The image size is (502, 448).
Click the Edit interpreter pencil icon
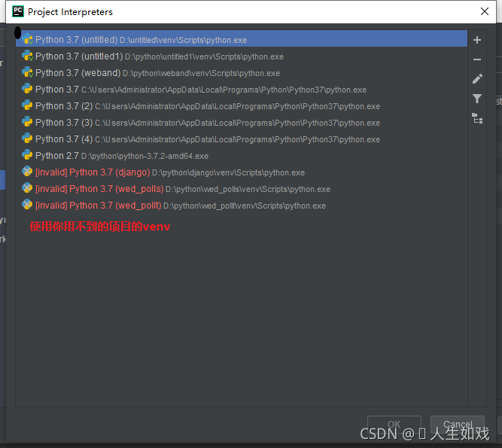[477, 79]
